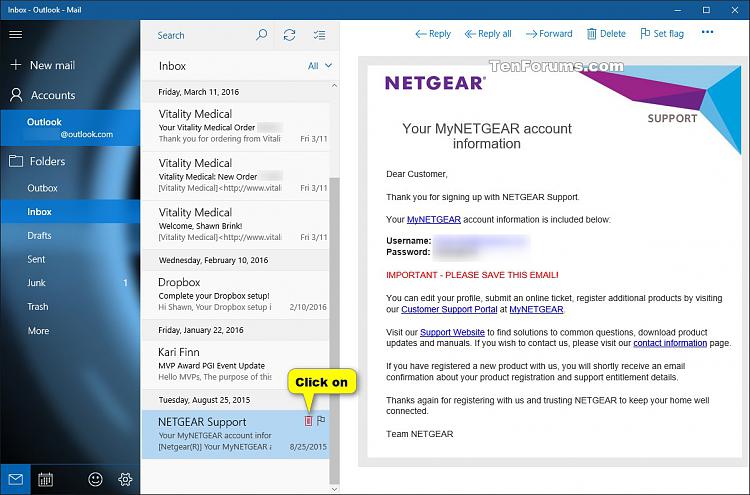The image size is (750, 495).
Task: Expand the All filter dropdown
Action: [320, 66]
